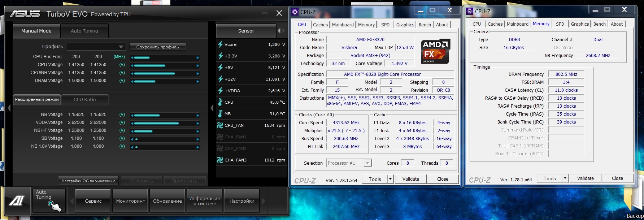The width and height of the screenshot is (644, 220).
Task: Click Close in the Memory tab window
Action: 617,178
